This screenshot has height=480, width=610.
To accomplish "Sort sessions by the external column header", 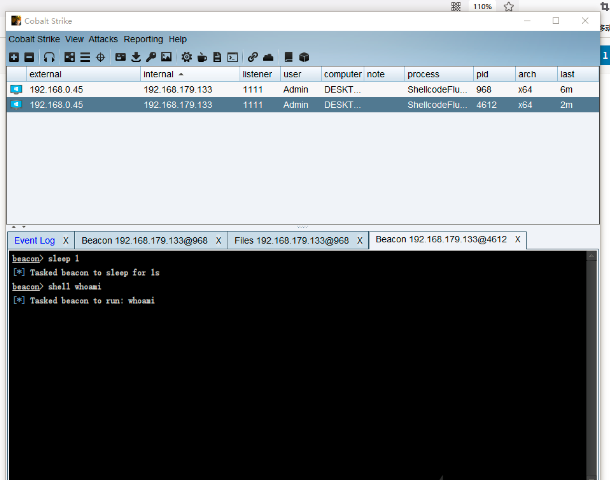I will click(83, 74).
